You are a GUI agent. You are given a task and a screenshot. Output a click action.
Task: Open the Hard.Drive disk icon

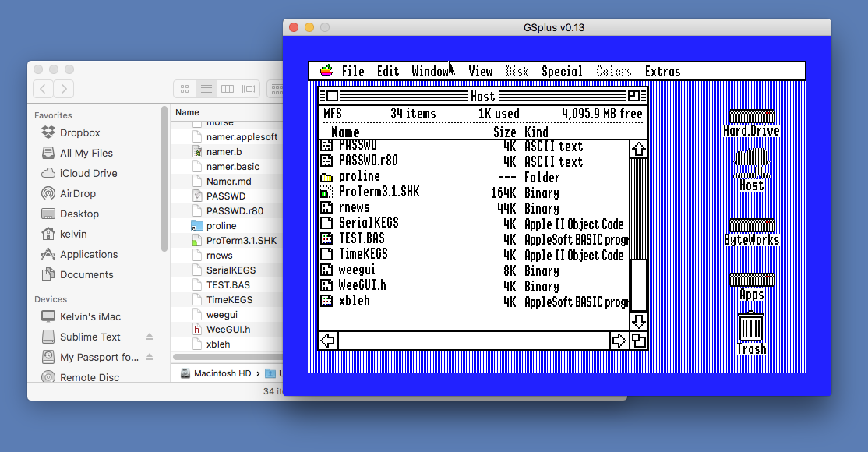751,116
